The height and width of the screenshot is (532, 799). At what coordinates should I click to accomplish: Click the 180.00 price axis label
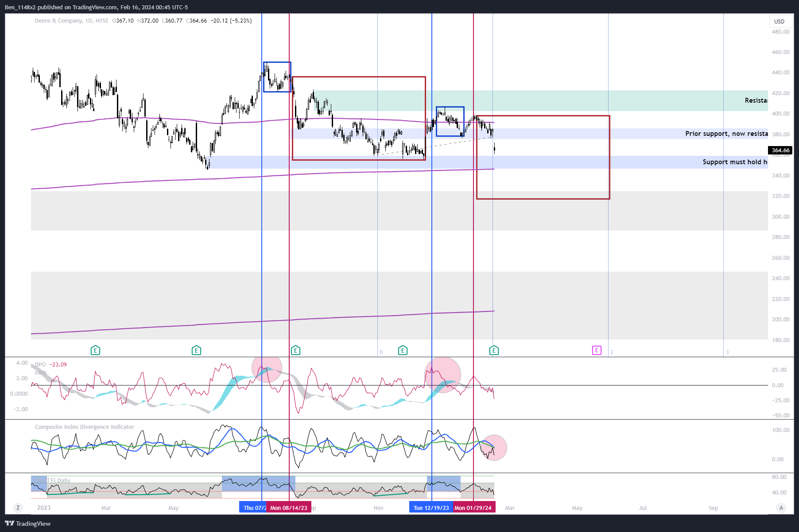781,340
